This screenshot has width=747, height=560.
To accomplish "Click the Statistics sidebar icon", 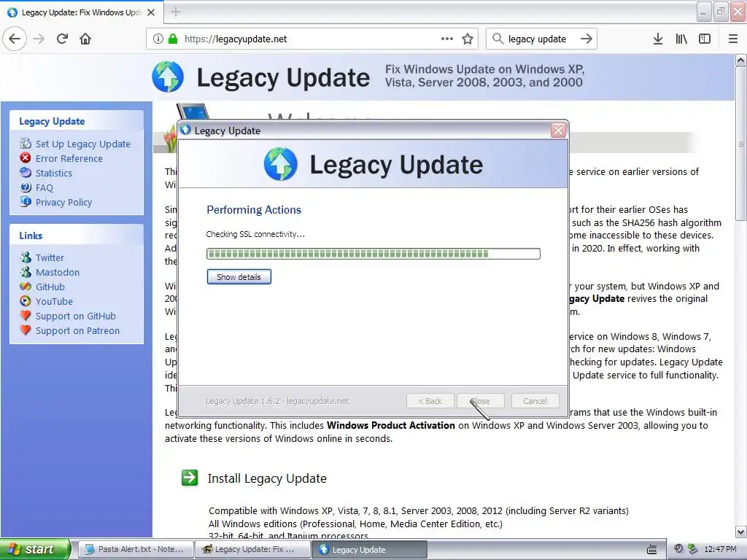I will tap(26, 172).
